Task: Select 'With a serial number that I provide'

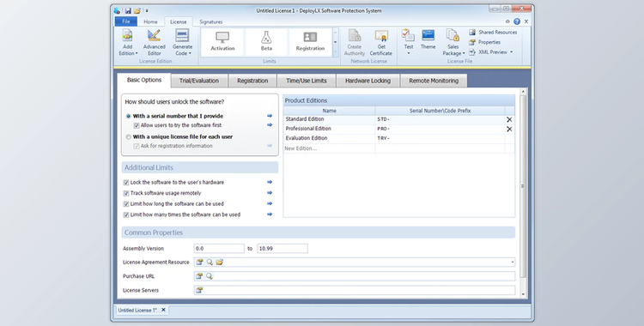Action: tap(129, 116)
